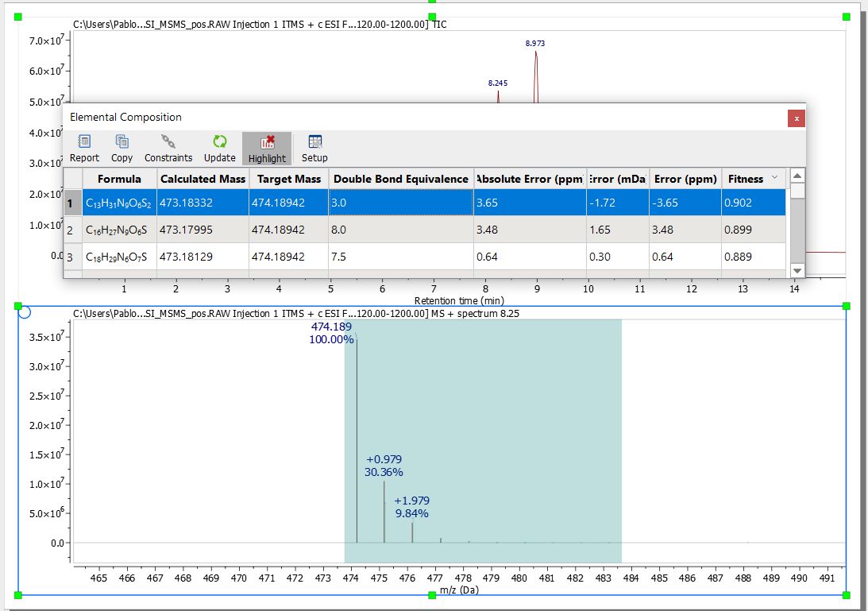Click the TIC chromatogram title text

pyautogui.click(x=260, y=25)
